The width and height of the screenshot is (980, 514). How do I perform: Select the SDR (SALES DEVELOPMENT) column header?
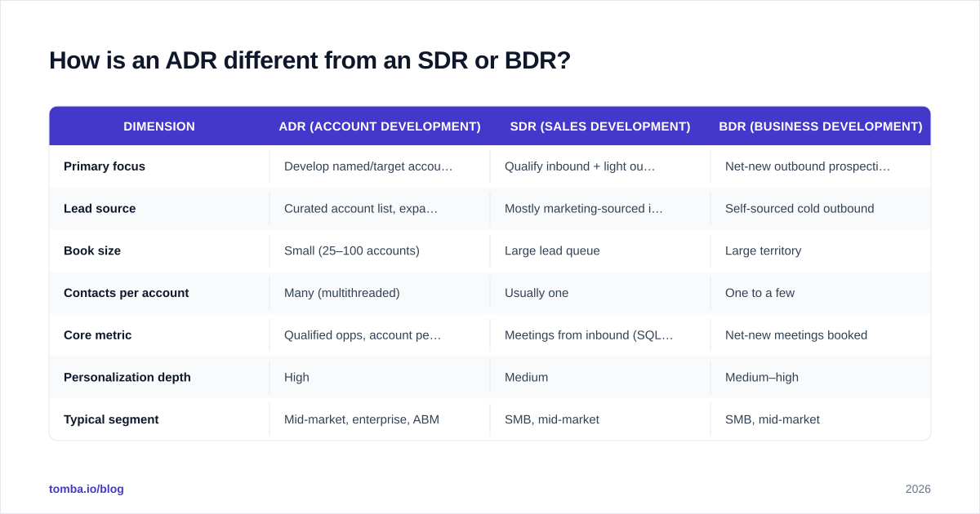coord(600,126)
